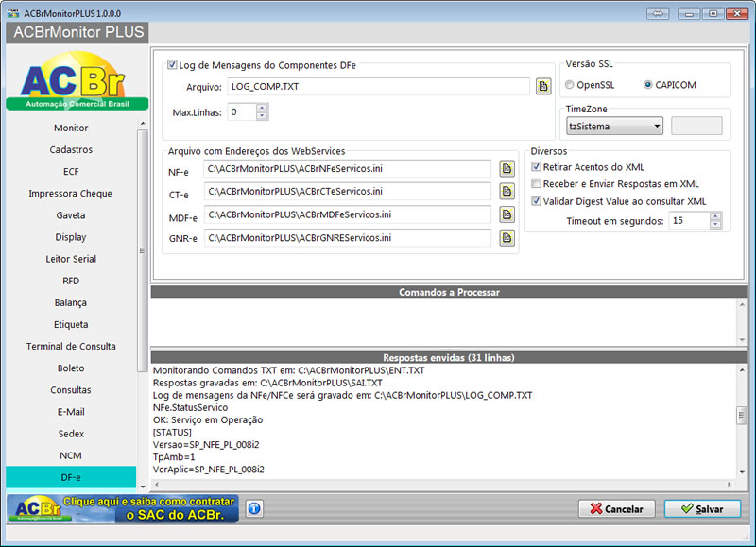Viewport: 756px width, 547px height.
Task: Open the ECF section
Action: tap(71, 172)
